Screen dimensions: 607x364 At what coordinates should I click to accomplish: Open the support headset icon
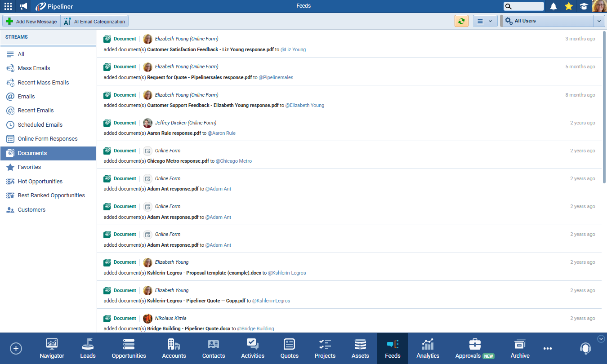pos(585,348)
